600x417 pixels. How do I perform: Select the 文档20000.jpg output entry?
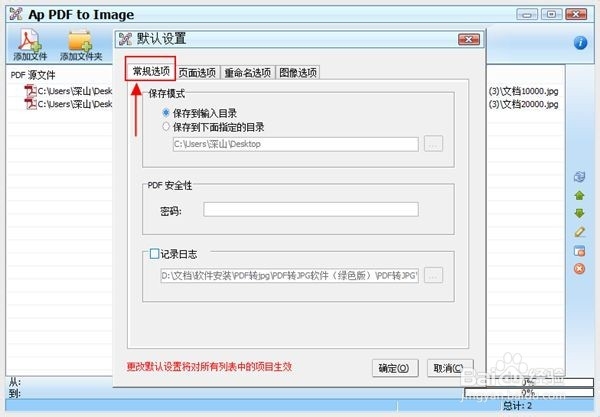[523, 104]
